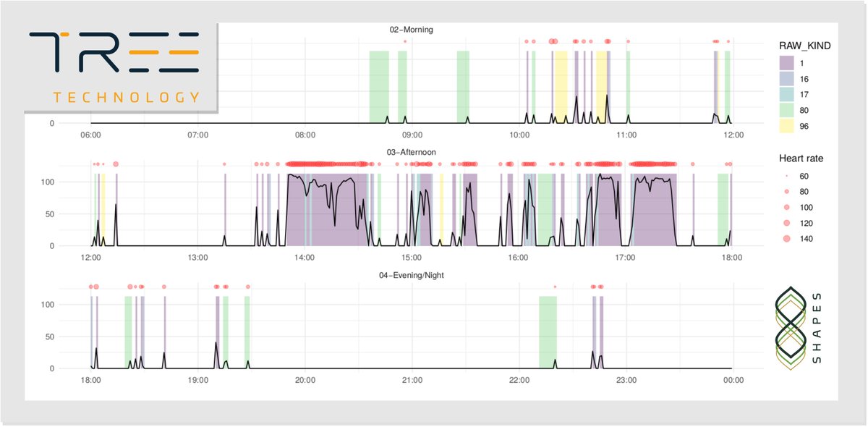Click the Heart rate legend title
Image resolution: width=868 pixels, height=427 pixels.
click(x=801, y=158)
